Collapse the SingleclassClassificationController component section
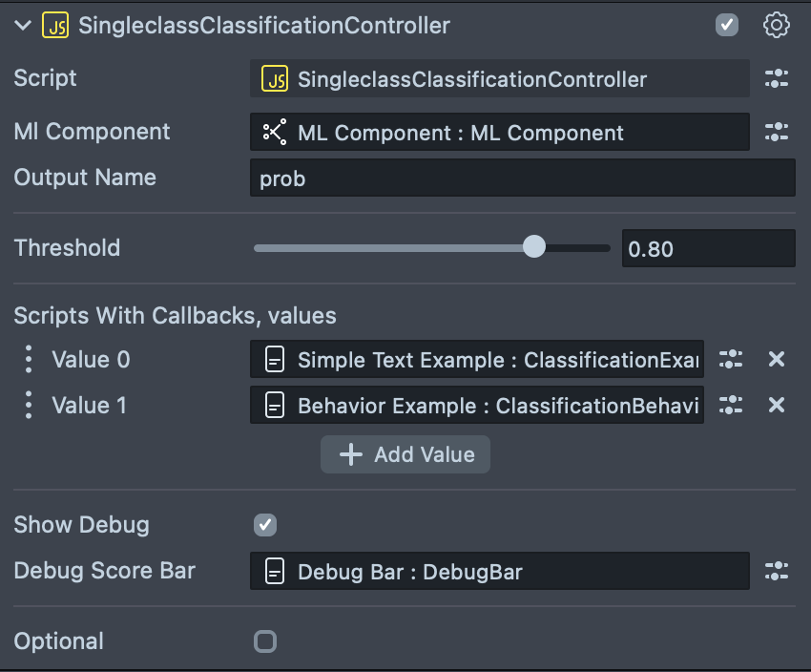This screenshot has width=811, height=672. (x=23, y=26)
